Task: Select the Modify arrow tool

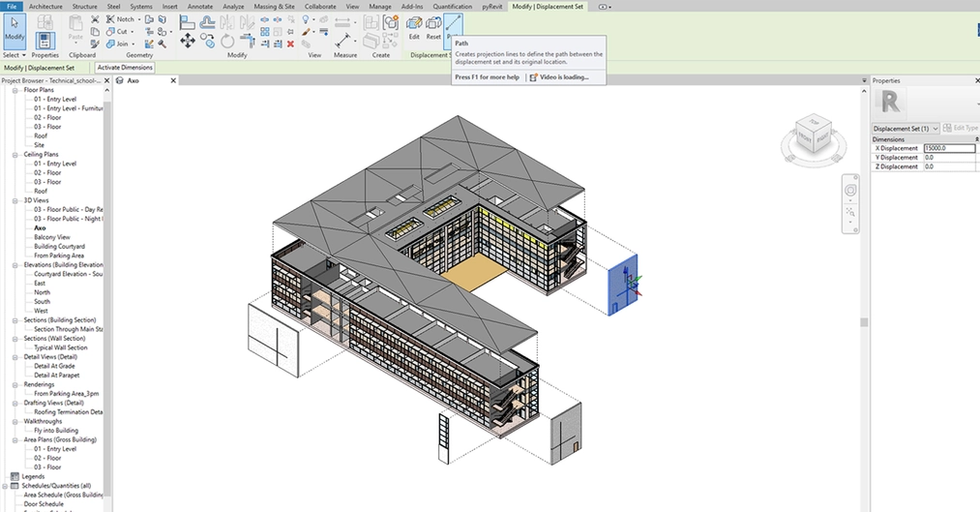Action: tap(15, 30)
